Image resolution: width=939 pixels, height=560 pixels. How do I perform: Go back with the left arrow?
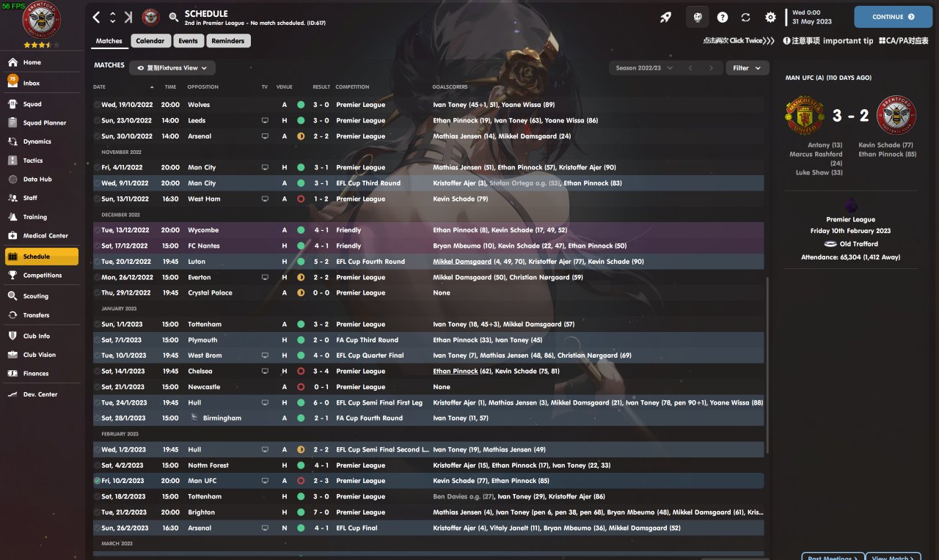pyautogui.click(x=97, y=17)
